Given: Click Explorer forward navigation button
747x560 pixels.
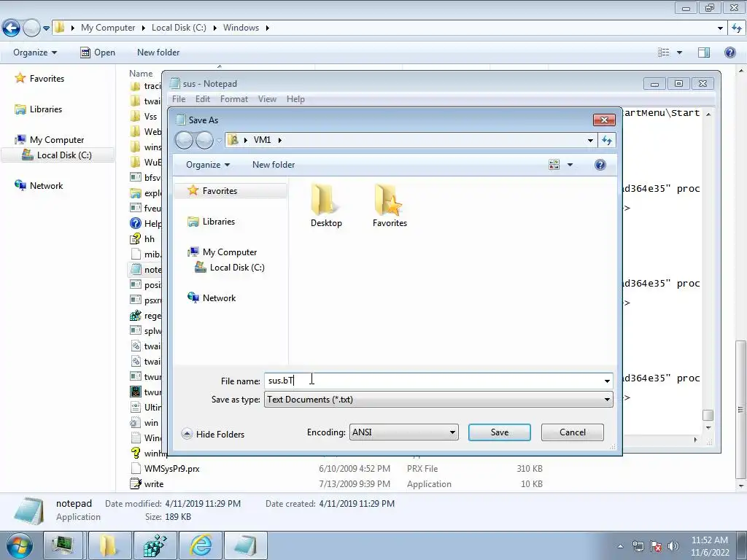Looking at the screenshot, I should click(31, 28).
